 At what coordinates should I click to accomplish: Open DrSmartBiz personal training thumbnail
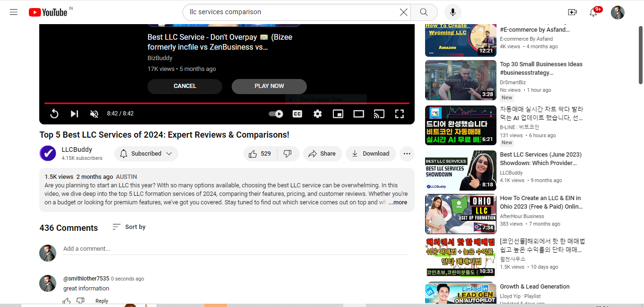461,80
